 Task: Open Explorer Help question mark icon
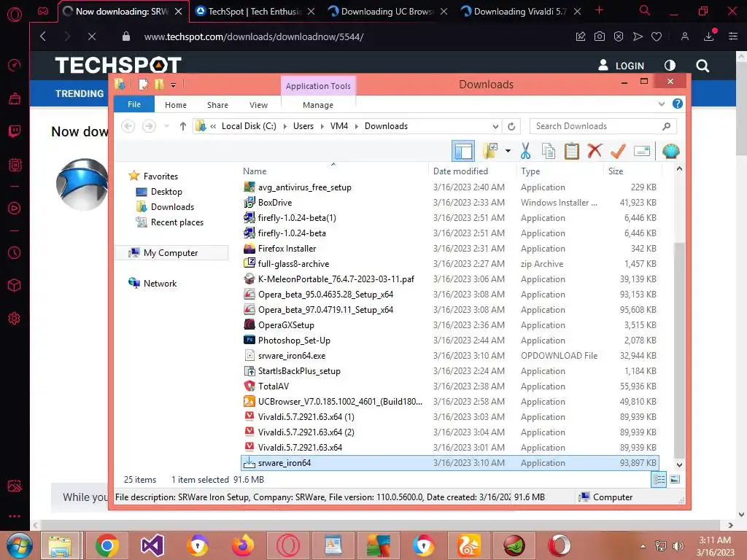click(678, 104)
